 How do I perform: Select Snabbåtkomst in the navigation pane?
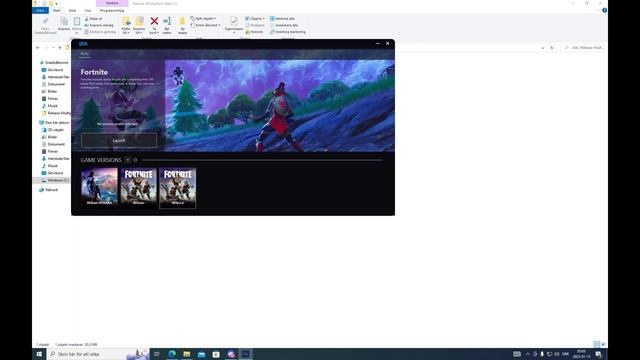pos(54,63)
